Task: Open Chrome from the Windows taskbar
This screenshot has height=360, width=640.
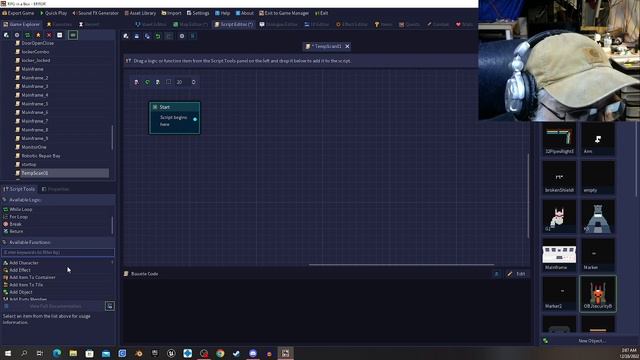Action: pos(220,353)
